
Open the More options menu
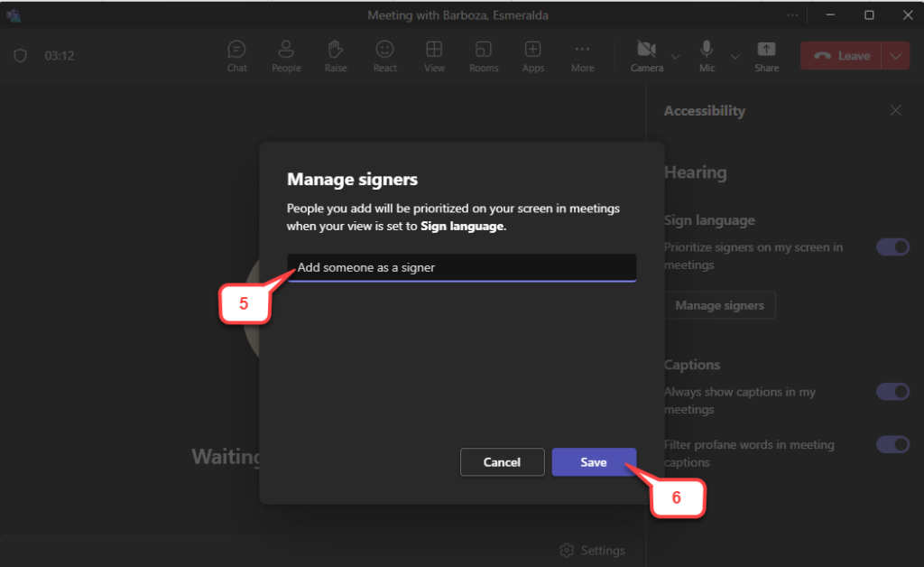pyautogui.click(x=582, y=55)
